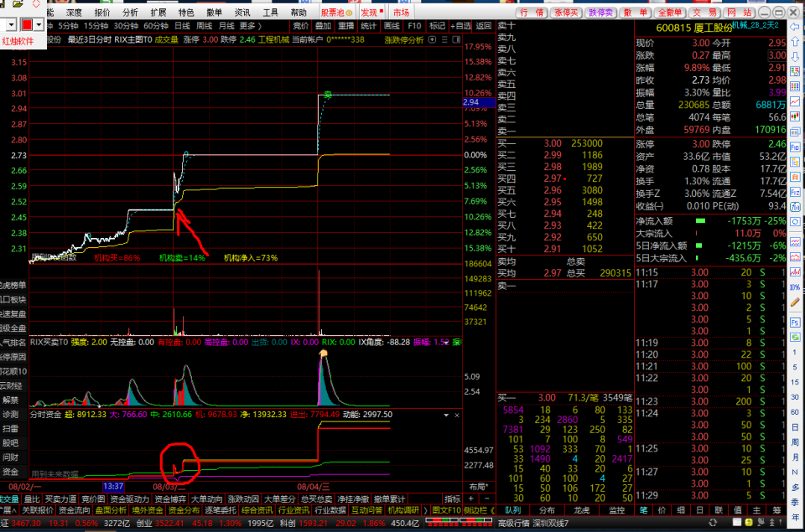805x532 pixels.
Task: Select the 周 weekly period in right sidebar
Action: [x=795, y=442]
